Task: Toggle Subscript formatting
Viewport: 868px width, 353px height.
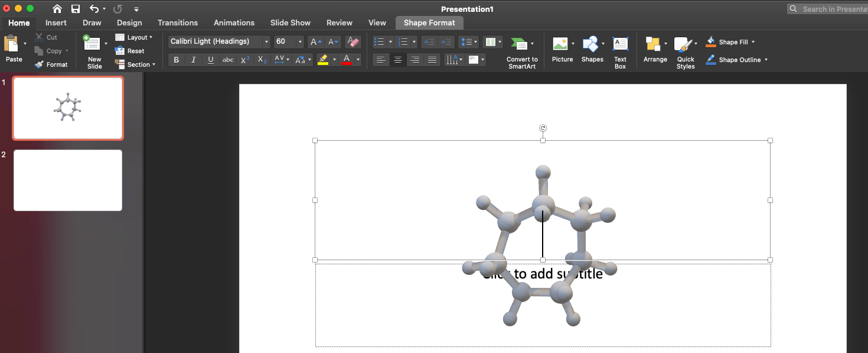Action: [263, 60]
